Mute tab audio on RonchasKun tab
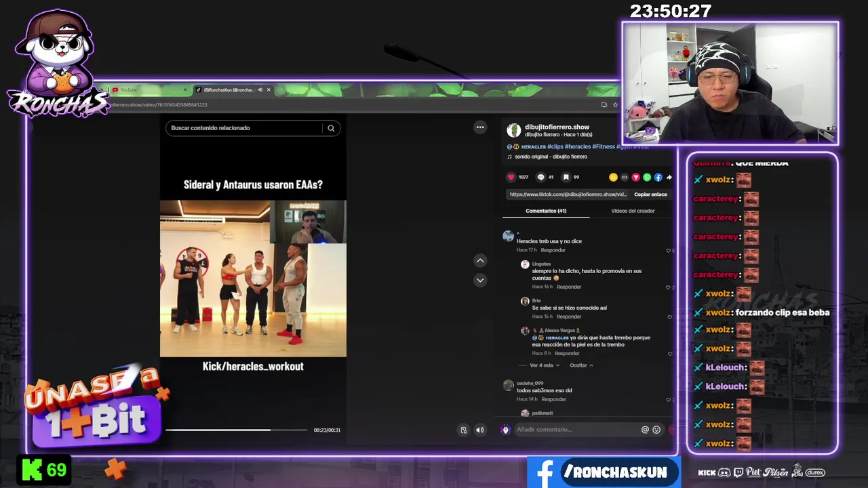The height and width of the screenshot is (488, 868). click(x=260, y=89)
